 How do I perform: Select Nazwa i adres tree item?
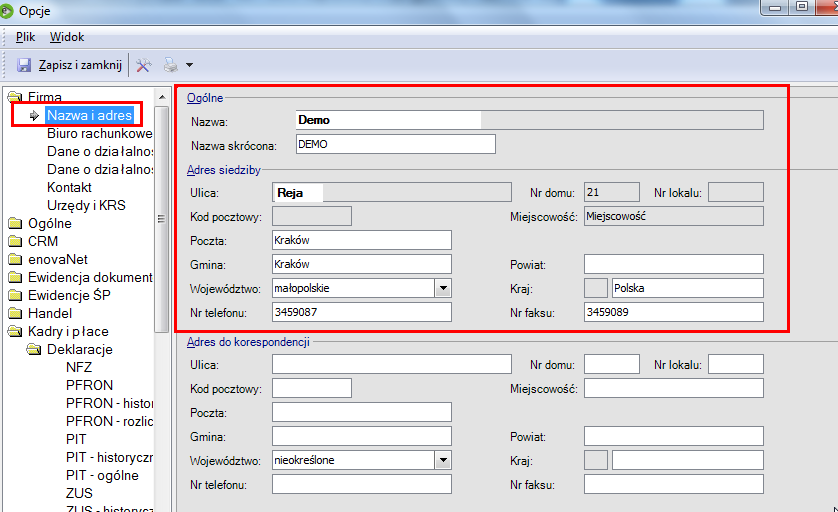point(89,115)
